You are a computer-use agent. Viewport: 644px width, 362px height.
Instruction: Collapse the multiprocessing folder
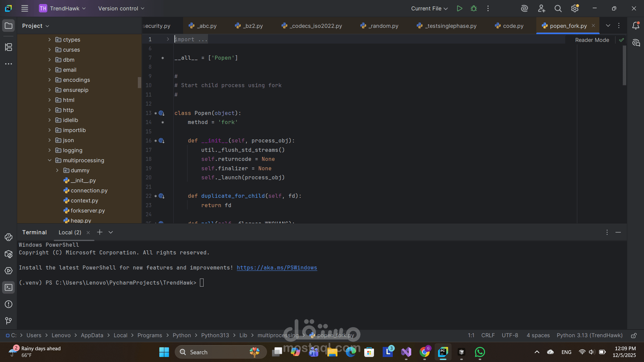pyautogui.click(x=50, y=160)
